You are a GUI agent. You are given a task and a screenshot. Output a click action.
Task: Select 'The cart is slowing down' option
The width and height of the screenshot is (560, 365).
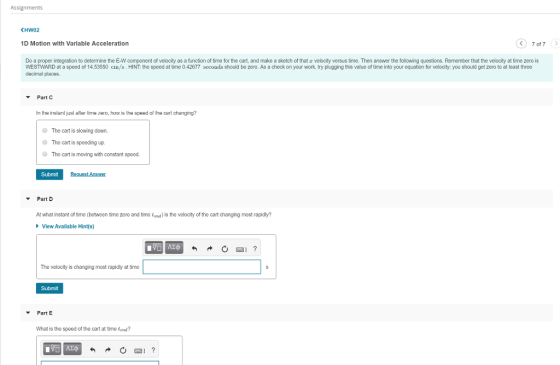[x=45, y=131]
